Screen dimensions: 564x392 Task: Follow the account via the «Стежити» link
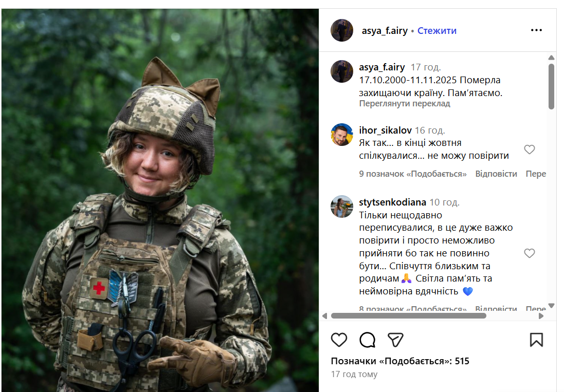click(438, 31)
